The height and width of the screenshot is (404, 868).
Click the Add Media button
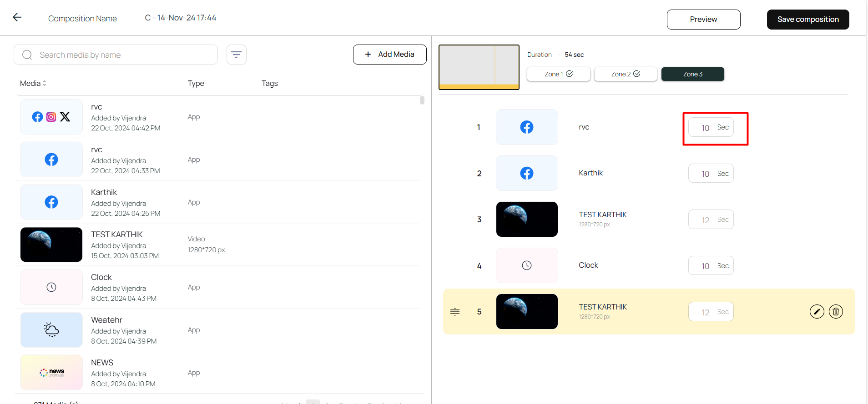tap(389, 55)
